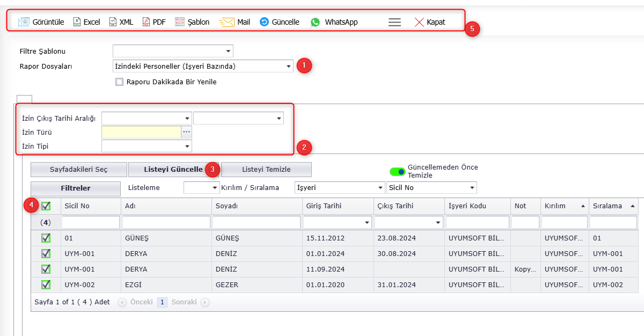Click Sicil No filter input
This screenshot has width=644, height=336.
(x=91, y=222)
